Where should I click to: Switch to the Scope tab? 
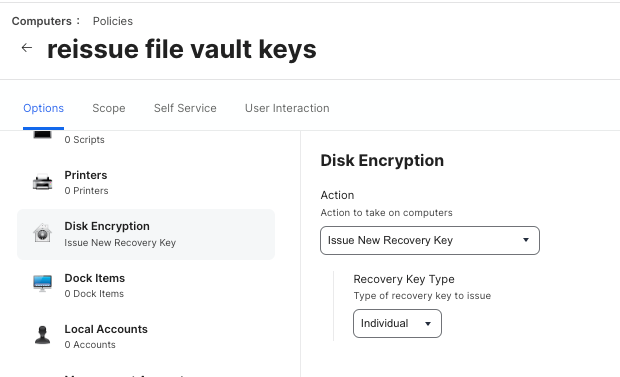click(x=109, y=108)
